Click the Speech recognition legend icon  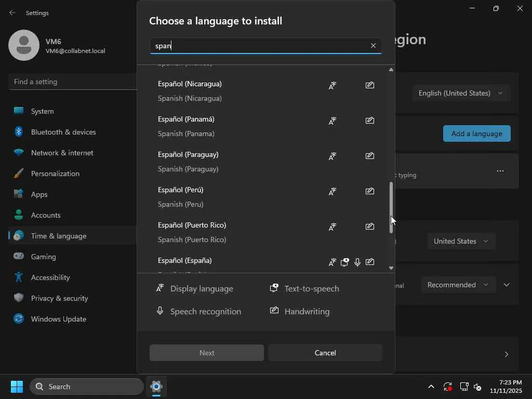(x=160, y=311)
